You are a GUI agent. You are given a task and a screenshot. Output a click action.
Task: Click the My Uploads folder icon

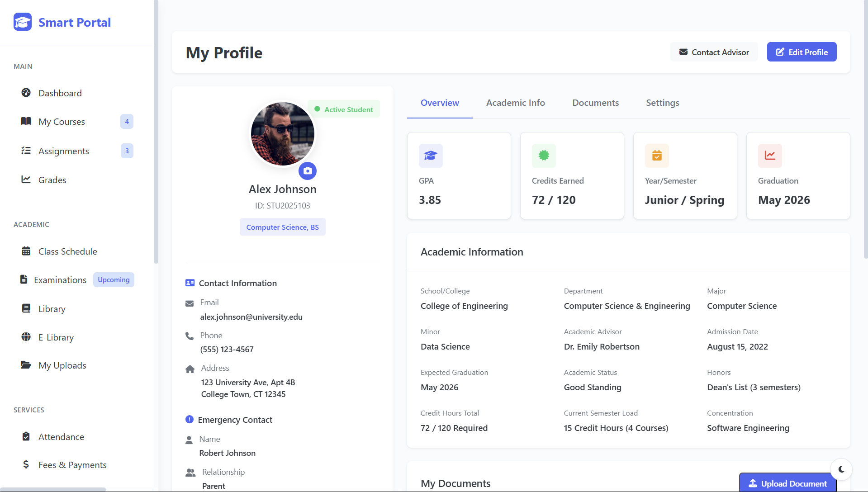tap(26, 365)
